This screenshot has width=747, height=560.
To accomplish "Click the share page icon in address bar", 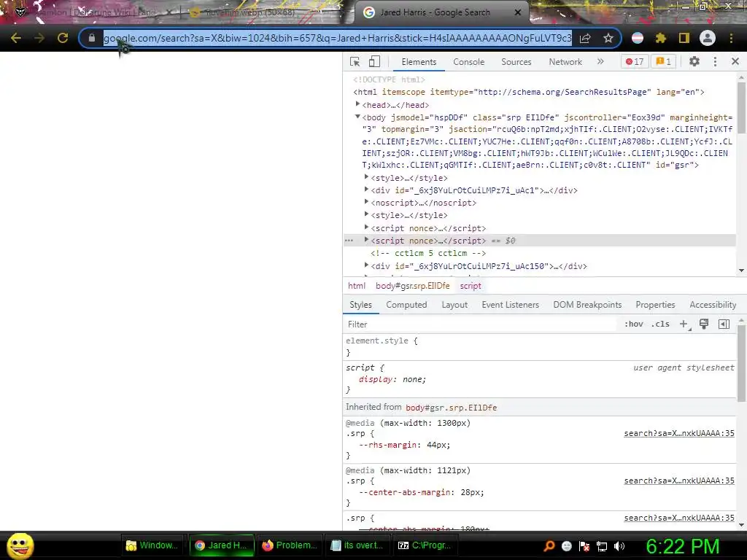I will pyautogui.click(x=585, y=38).
